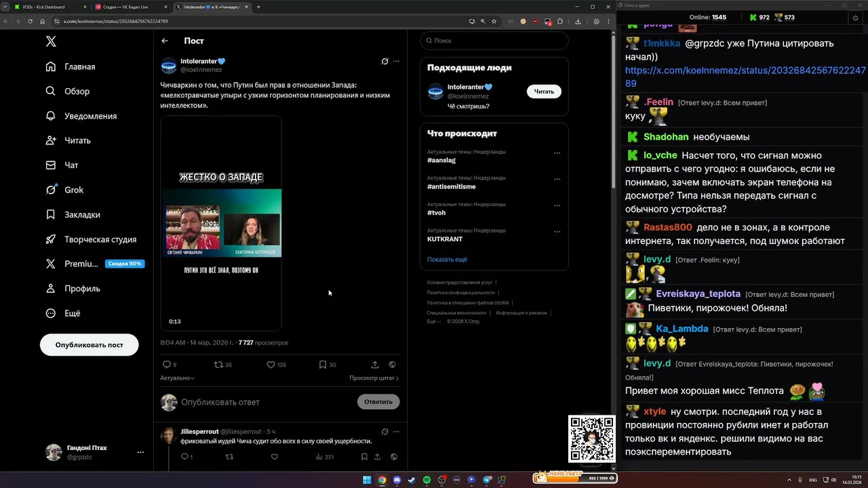Viewport: 868px width, 488px height.
Task: Open Steam from the taskbar
Action: pyautogui.click(x=412, y=480)
